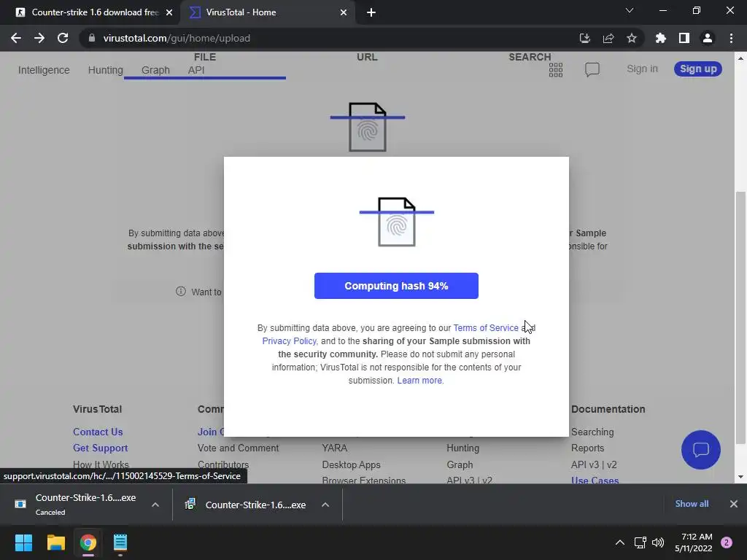
Task: Open the browser extensions puzzle icon
Action: tap(660, 38)
